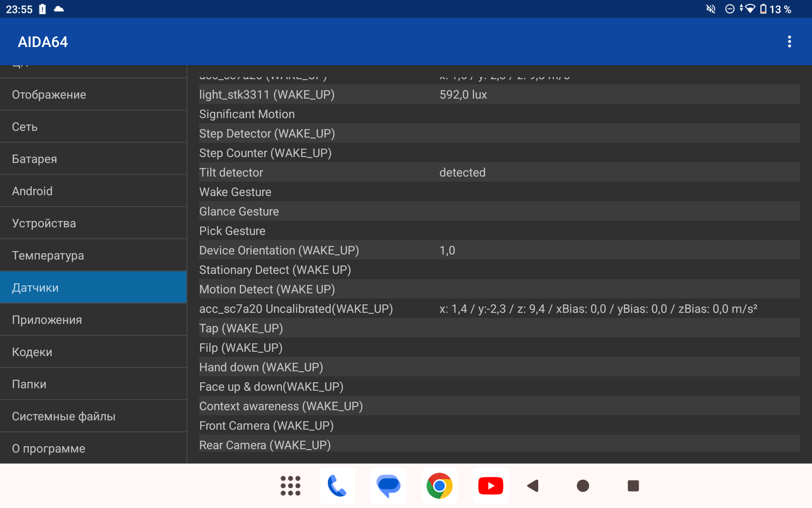Open the Сеть section
The height and width of the screenshot is (508, 812).
tap(93, 127)
